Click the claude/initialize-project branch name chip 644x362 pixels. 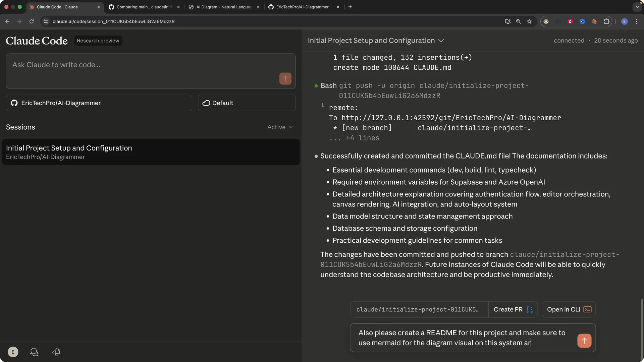click(x=419, y=309)
